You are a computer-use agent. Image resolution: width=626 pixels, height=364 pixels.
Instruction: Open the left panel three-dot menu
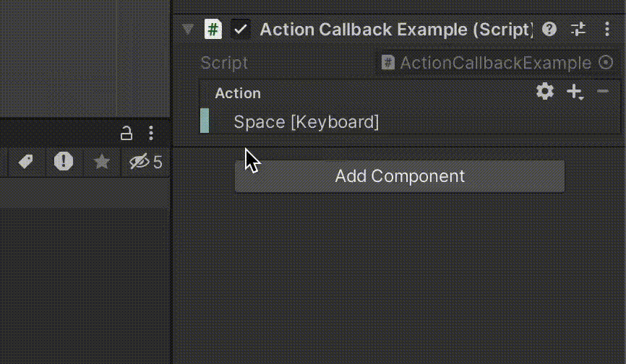pos(151,133)
